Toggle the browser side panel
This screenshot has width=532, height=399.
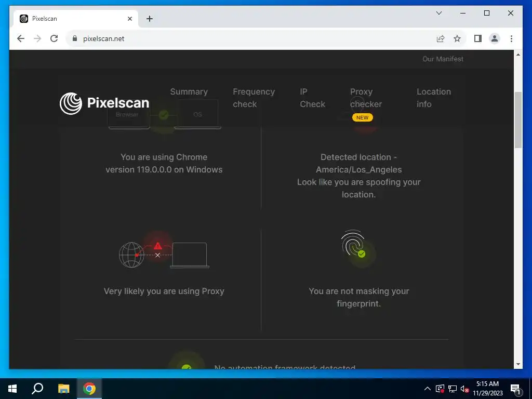pyautogui.click(x=478, y=38)
